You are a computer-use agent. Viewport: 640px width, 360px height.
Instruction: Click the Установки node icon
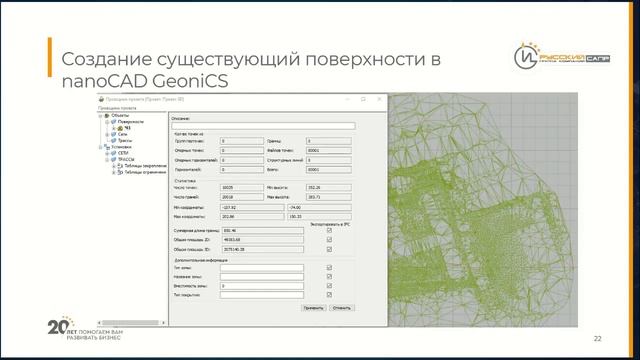(107, 147)
